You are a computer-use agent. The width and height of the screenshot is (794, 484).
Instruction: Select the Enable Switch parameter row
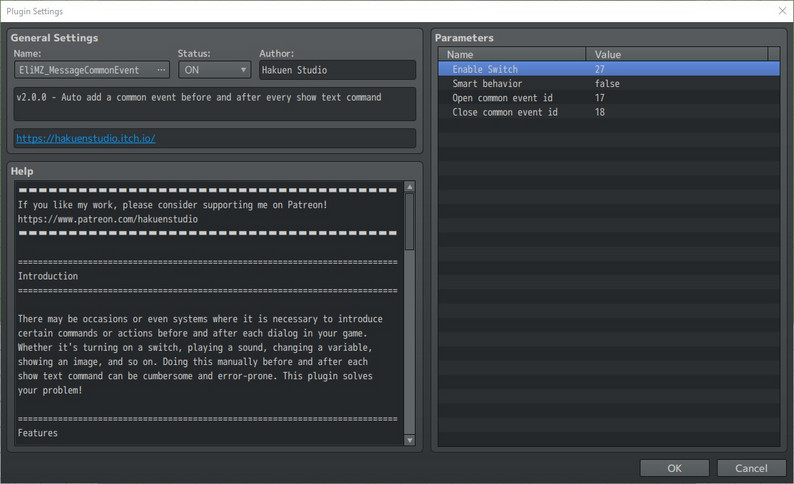click(609, 69)
